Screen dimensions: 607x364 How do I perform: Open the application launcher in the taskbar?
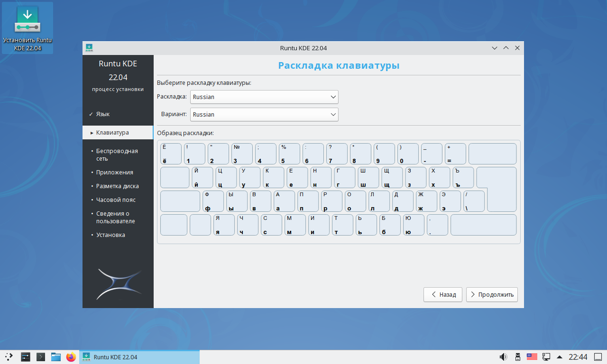pyautogui.click(x=10, y=357)
